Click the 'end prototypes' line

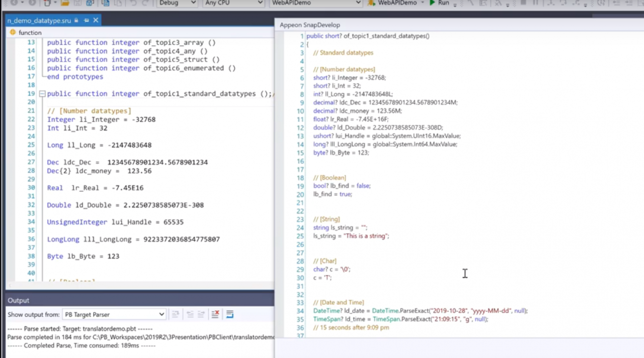[75, 77]
